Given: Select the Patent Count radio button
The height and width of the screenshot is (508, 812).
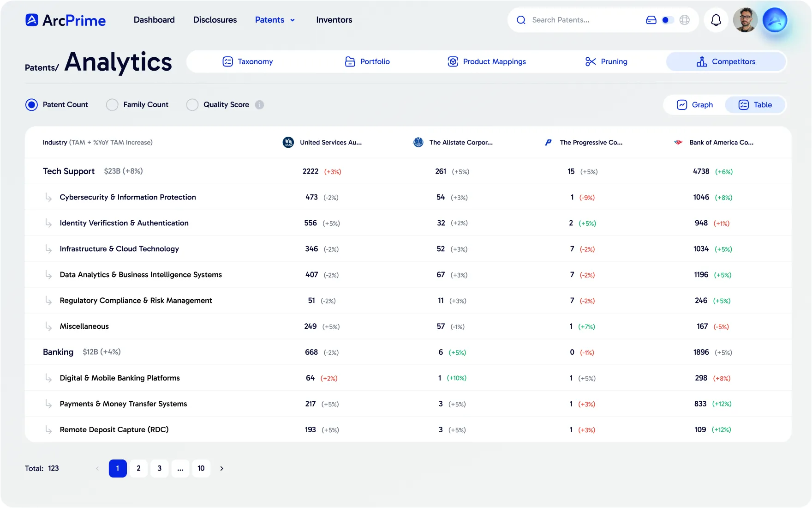Looking at the screenshot, I should click(x=31, y=105).
